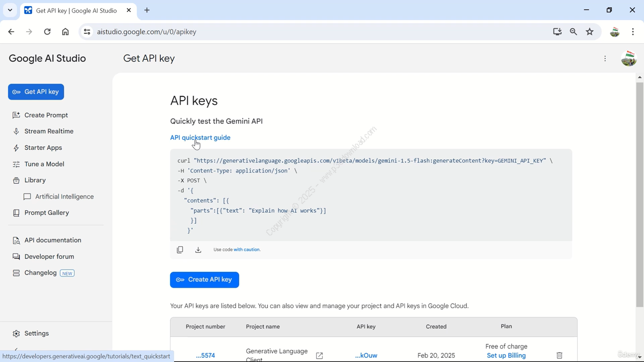Open the Developer forum link

(49, 256)
